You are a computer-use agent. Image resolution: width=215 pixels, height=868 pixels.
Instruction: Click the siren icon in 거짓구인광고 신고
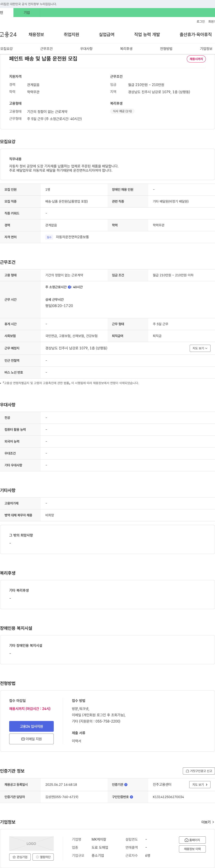[187, 771]
